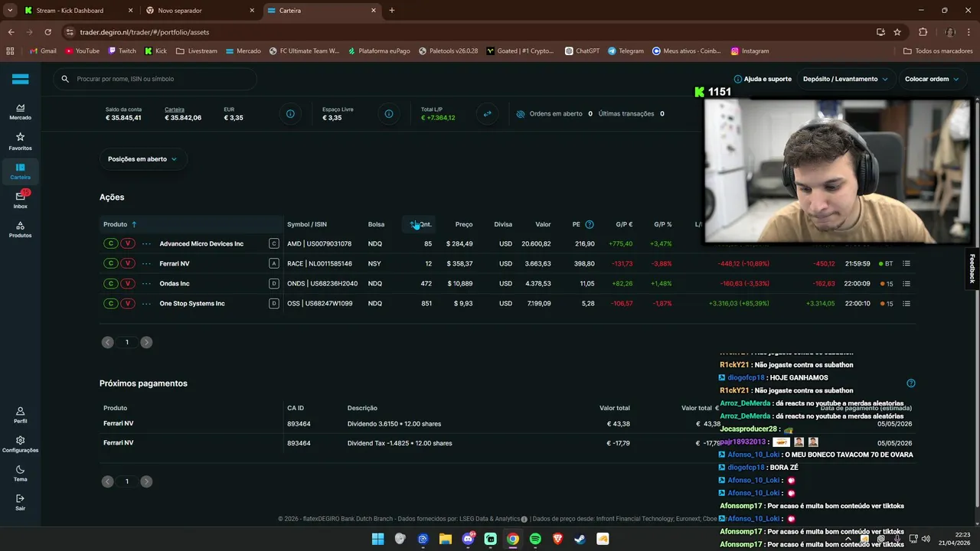Click the PE column help icon

point(590,224)
